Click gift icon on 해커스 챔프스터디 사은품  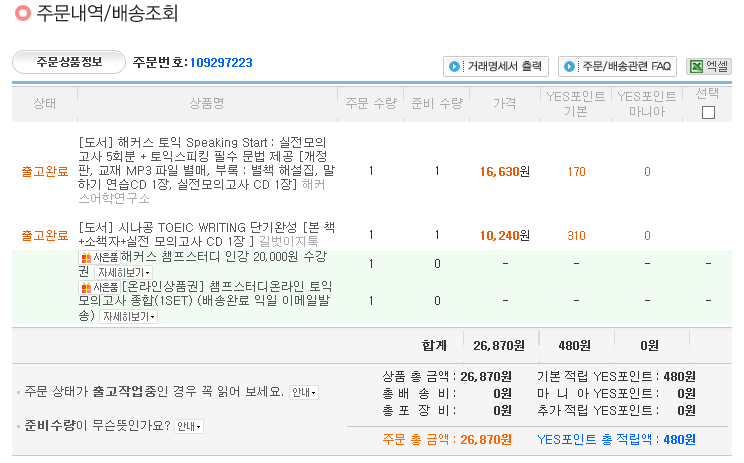86,258
